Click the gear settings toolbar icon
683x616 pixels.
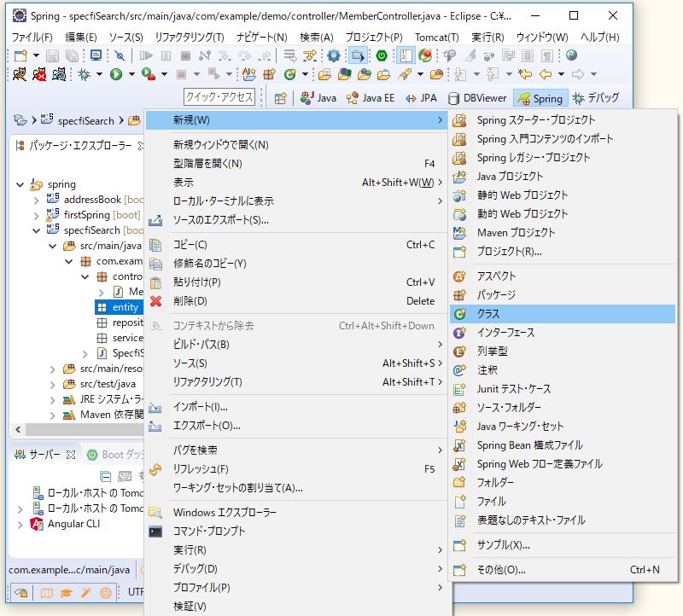pyautogui.click(x=334, y=55)
